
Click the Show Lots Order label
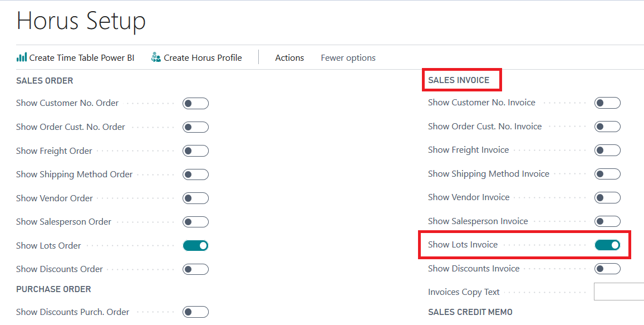click(x=48, y=246)
